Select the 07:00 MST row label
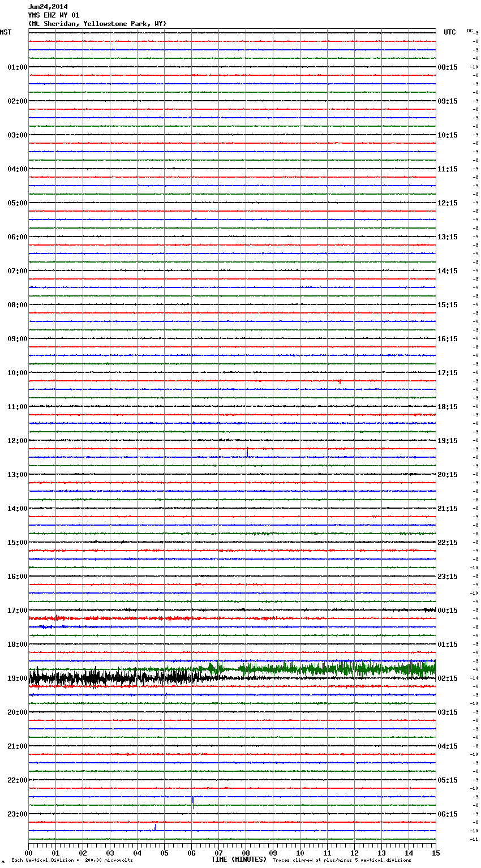The width and height of the screenshot is (481, 868). 17,271
